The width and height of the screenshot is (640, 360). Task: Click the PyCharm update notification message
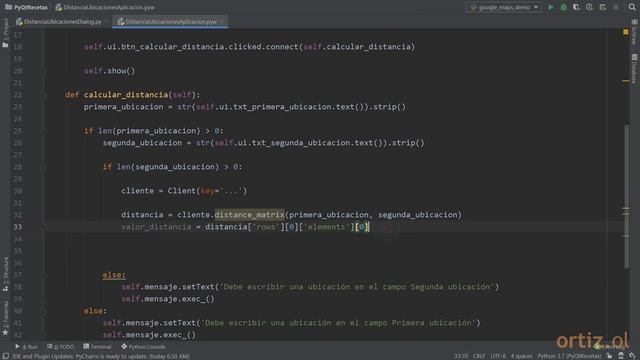(101, 356)
